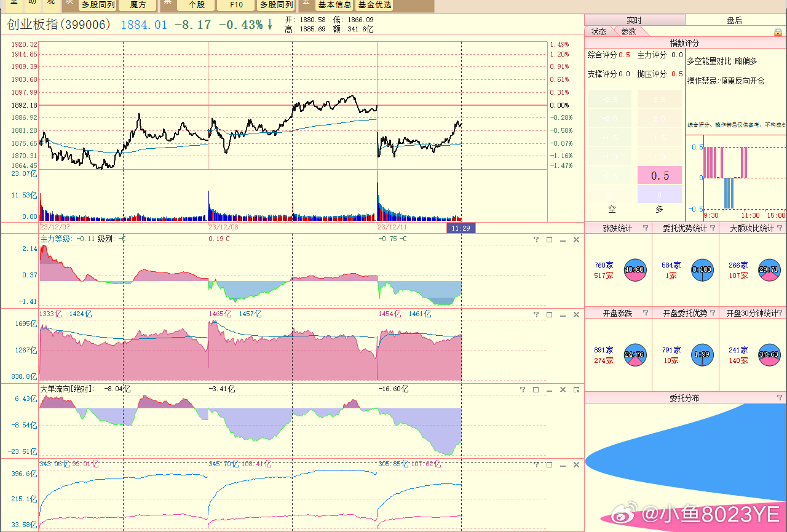Viewport: 787px width, 532px height.
Task: Maximize the panel showing 1333亿 1424亿
Action: (549, 315)
